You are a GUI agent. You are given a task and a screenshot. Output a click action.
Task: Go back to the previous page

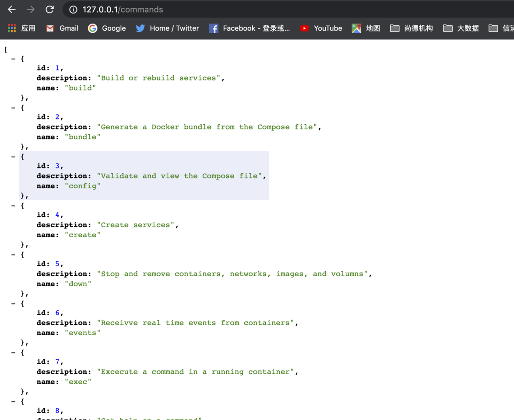12,10
